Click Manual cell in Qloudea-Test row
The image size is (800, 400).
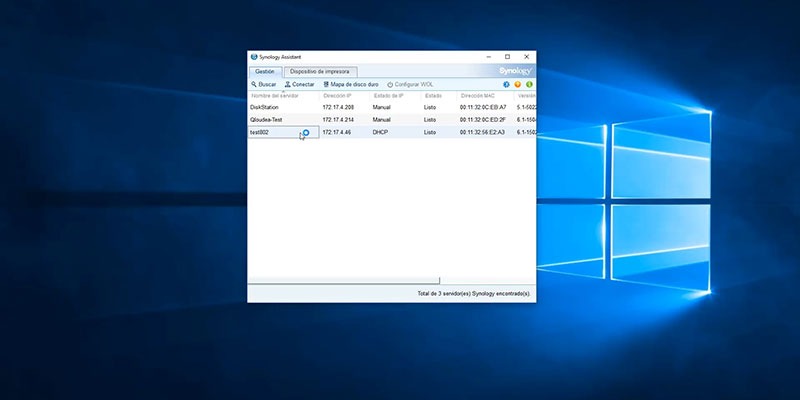[x=382, y=119]
